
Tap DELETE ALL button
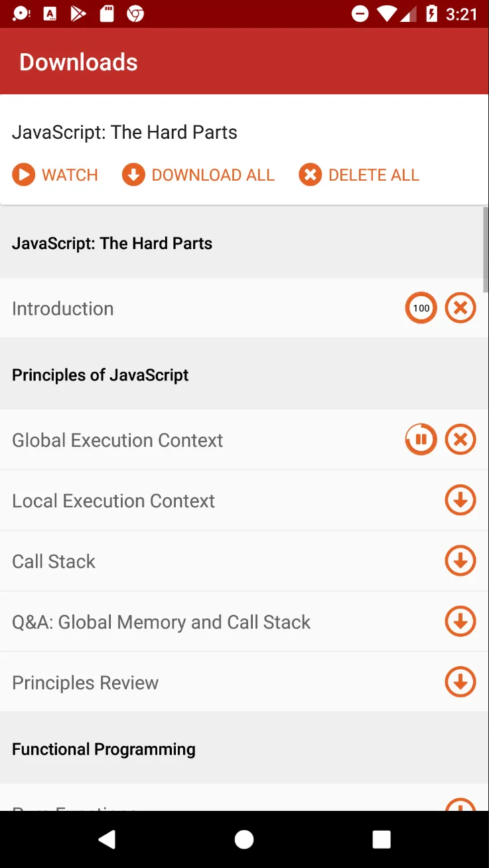point(359,175)
